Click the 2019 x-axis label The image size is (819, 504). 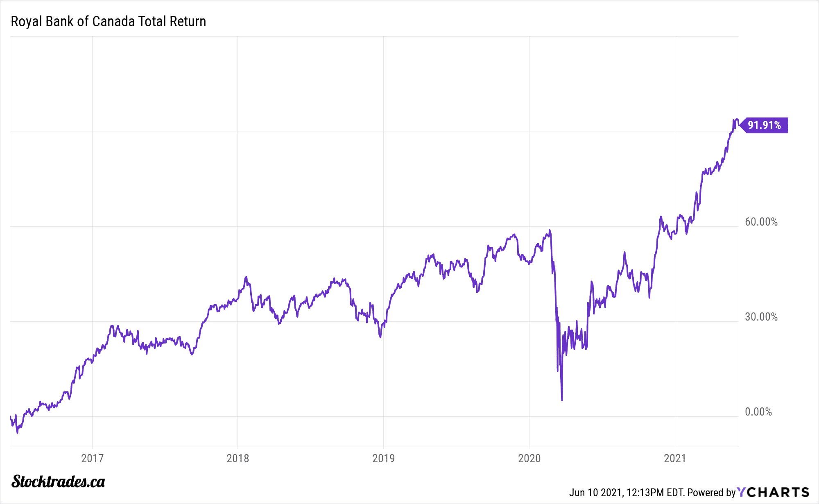[x=383, y=458]
